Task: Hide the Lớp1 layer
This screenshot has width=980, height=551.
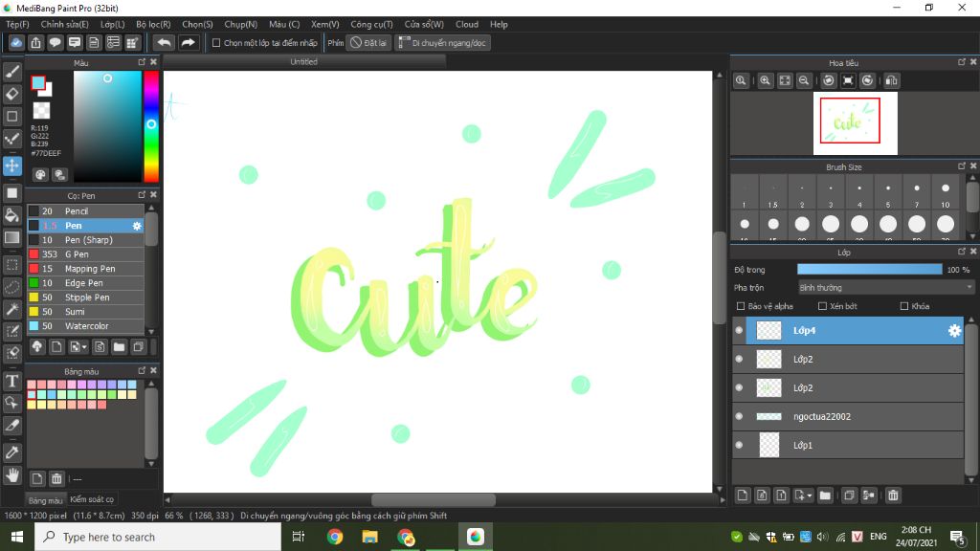Action: (740, 446)
